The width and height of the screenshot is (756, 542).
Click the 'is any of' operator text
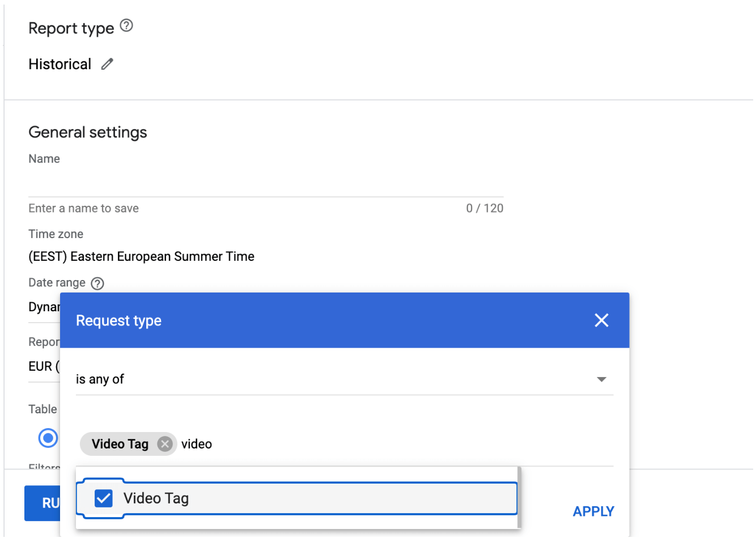pos(100,379)
